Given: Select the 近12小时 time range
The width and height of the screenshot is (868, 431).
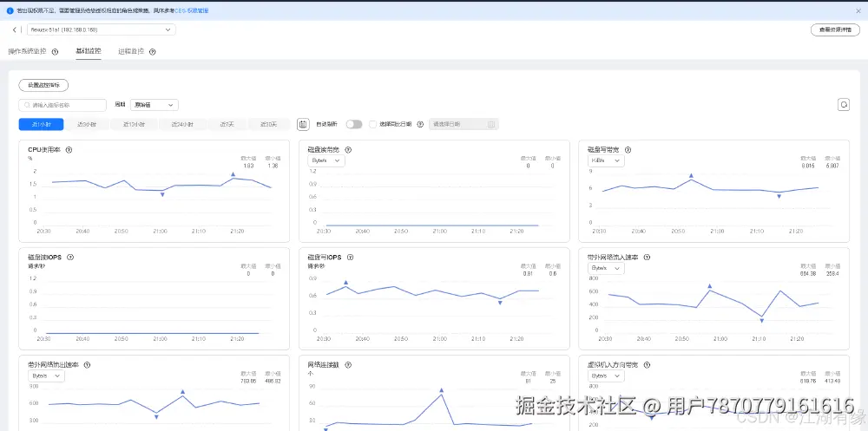Looking at the screenshot, I should (134, 125).
